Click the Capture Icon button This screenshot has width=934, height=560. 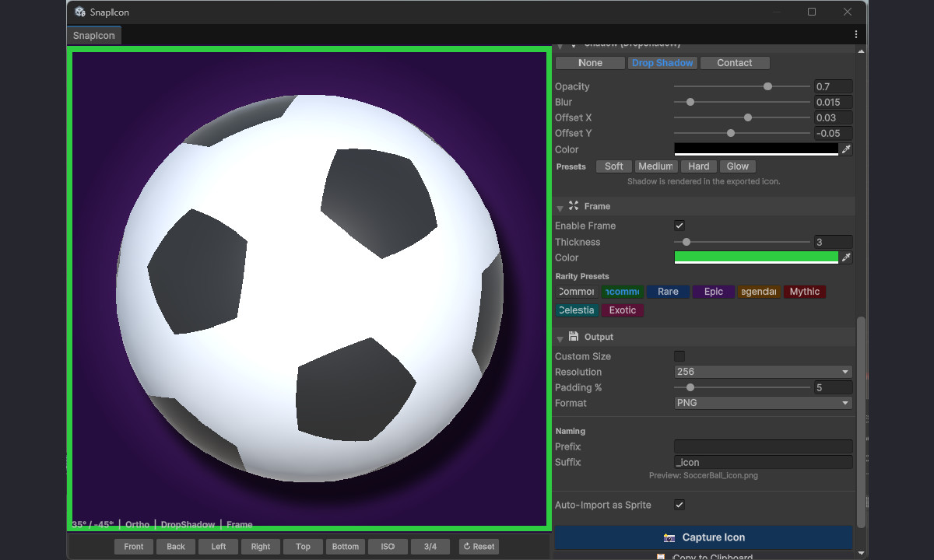pos(704,537)
